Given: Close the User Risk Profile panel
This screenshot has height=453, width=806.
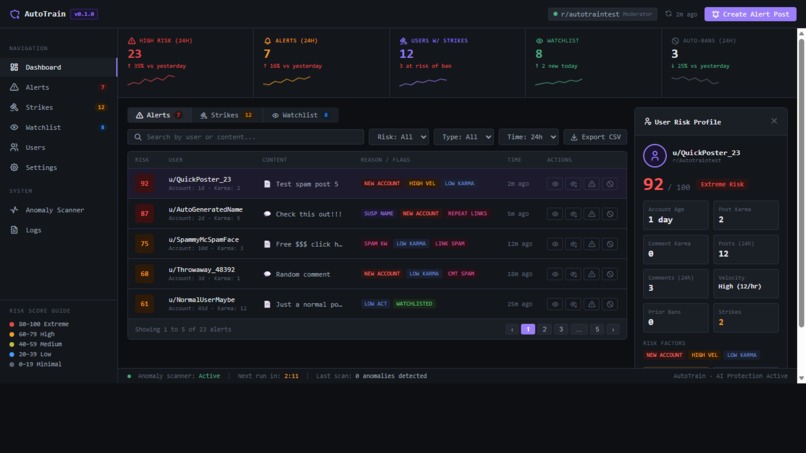Looking at the screenshot, I should point(774,121).
